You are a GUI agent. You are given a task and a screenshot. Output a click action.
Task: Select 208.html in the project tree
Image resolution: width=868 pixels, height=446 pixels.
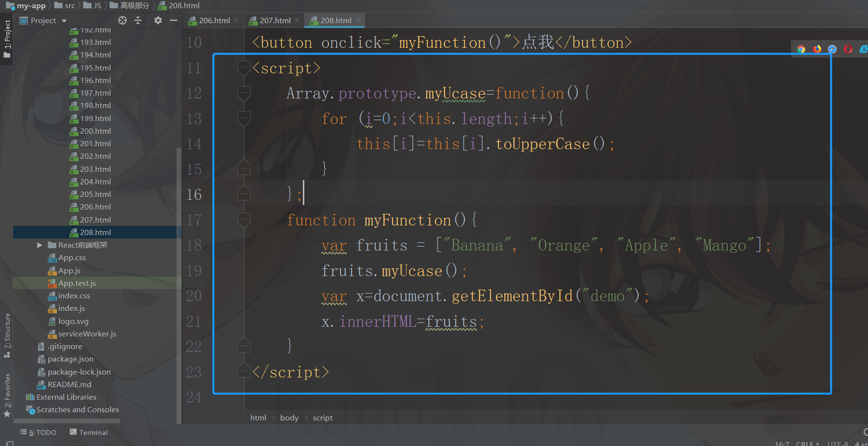tap(95, 233)
